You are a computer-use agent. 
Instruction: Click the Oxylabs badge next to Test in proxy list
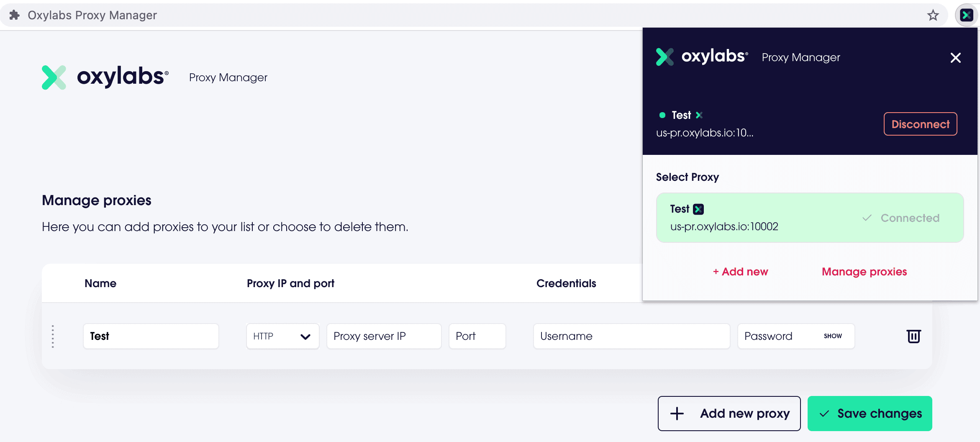tap(698, 209)
